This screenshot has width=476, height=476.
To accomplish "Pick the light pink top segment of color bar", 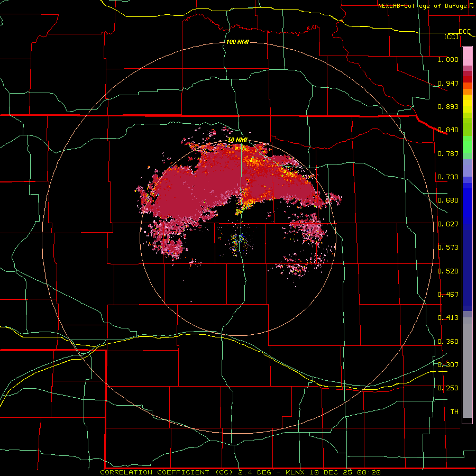I will pos(467,56).
